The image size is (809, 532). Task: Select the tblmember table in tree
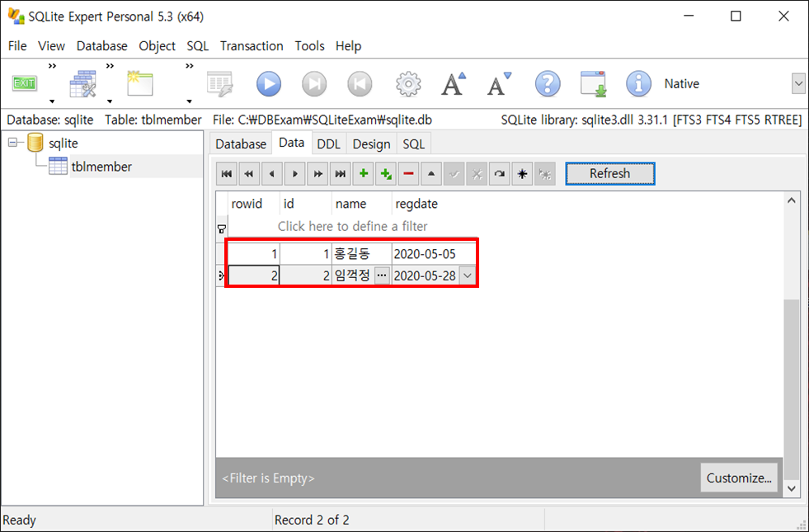point(101,167)
